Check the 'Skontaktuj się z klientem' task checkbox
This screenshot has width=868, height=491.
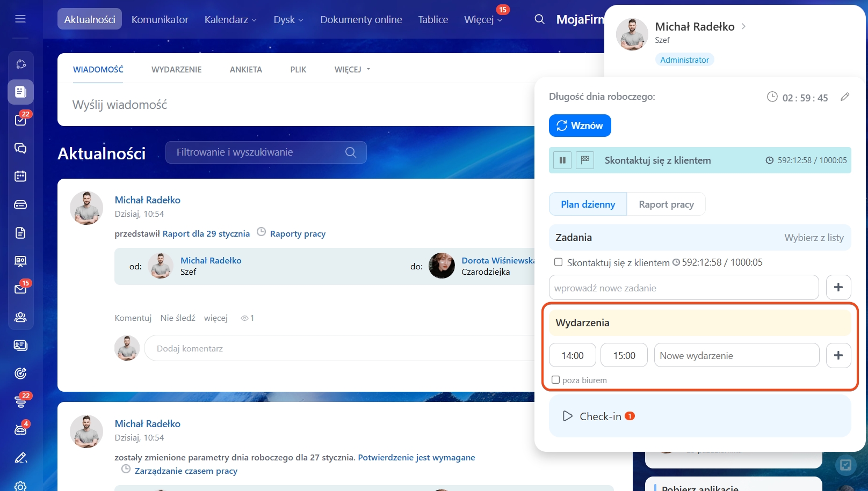click(x=558, y=262)
